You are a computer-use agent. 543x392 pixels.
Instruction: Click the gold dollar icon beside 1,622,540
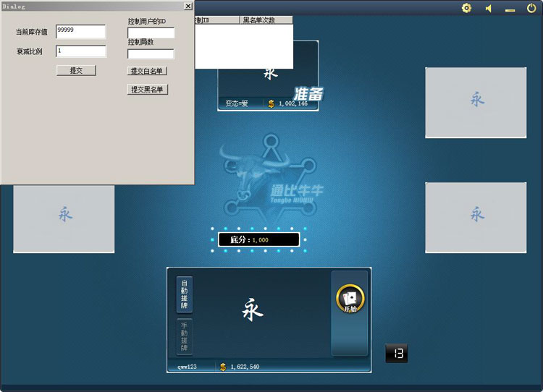coord(223,367)
